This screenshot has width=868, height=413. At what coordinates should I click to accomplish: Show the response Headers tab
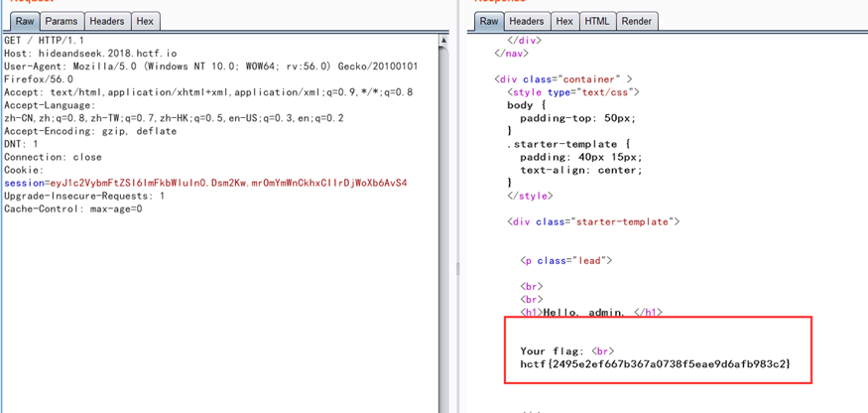526,21
